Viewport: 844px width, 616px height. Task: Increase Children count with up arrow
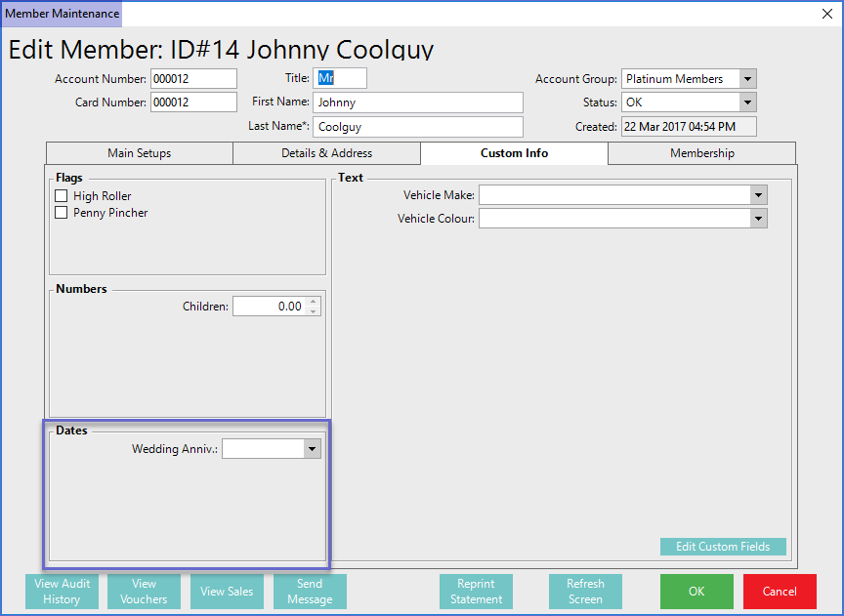click(313, 302)
